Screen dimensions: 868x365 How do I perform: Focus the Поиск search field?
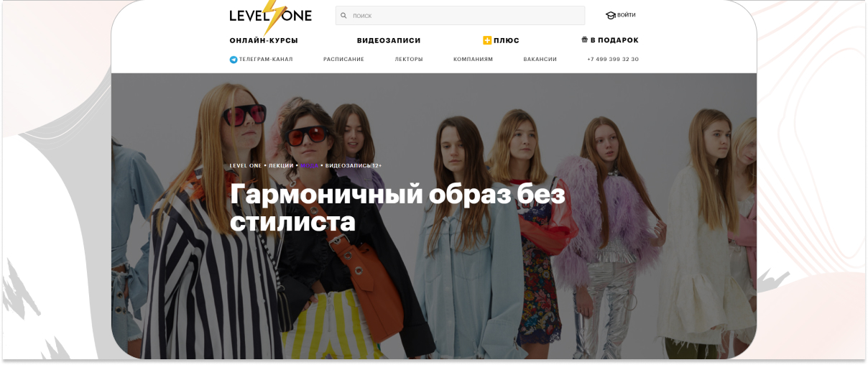[x=460, y=15]
